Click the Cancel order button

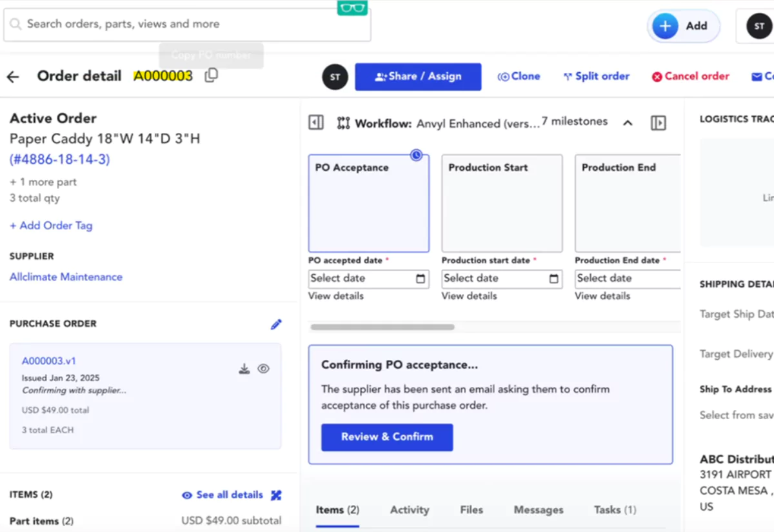coord(690,76)
